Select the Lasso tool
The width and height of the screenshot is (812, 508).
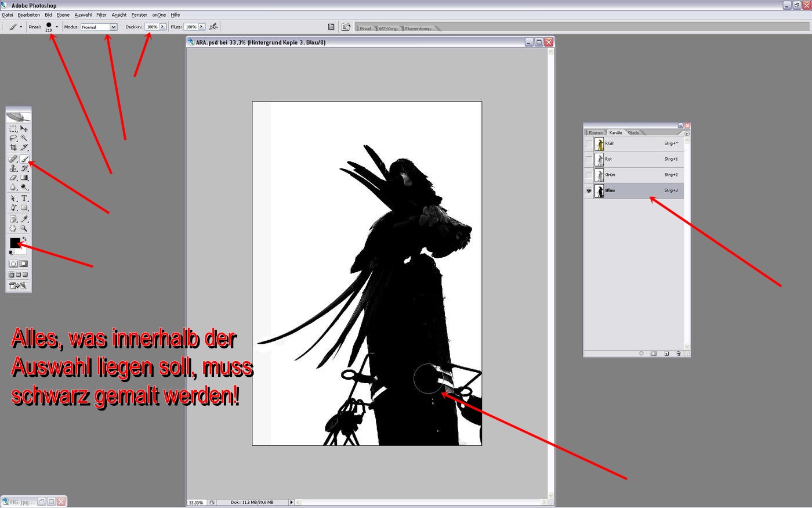13,138
